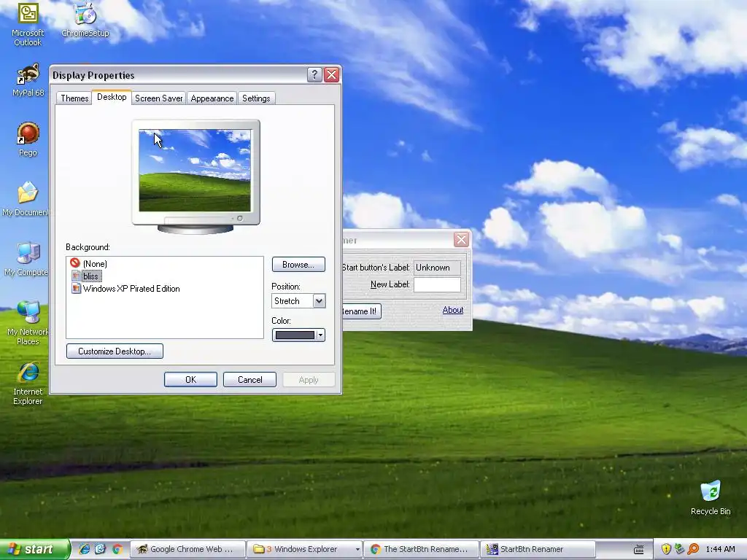This screenshot has height=560, width=747.
Task: Launch Outlook Express from Quick Launch
Action: tap(100, 549)
